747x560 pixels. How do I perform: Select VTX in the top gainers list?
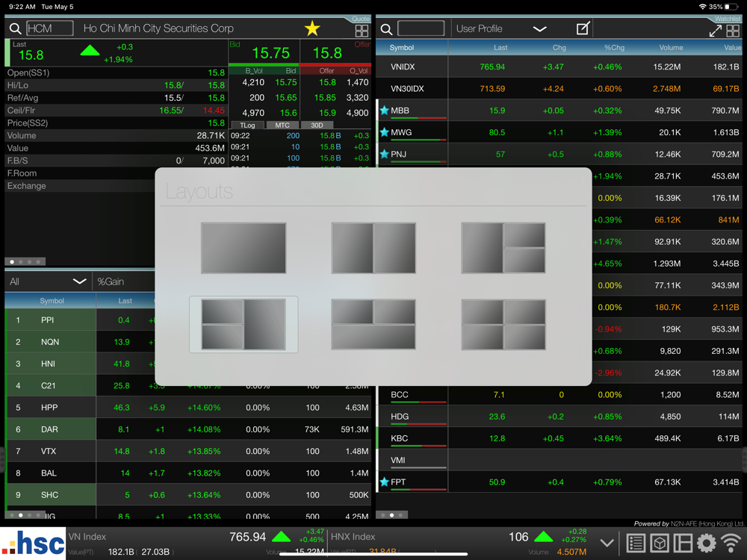(187, 452)
